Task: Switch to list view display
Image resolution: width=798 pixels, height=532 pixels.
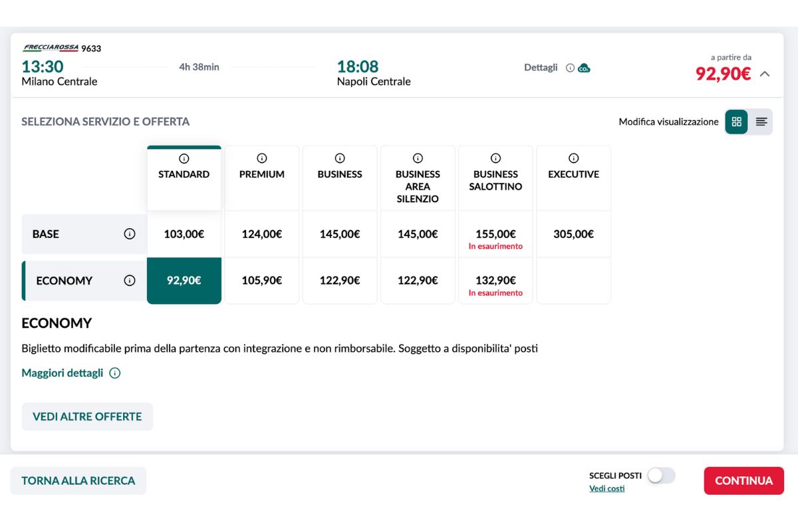Action: pos(761,122)
